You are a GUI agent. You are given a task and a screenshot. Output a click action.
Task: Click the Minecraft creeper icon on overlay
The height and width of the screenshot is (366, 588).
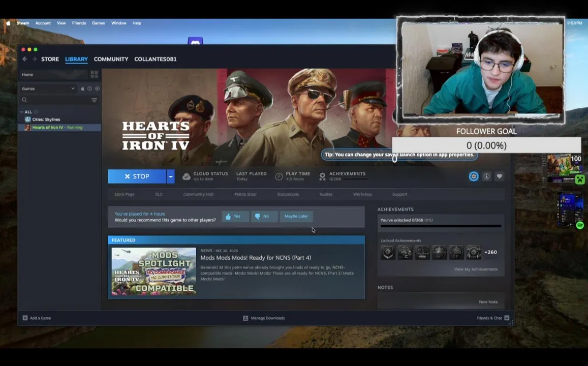(x=580, y=179)
